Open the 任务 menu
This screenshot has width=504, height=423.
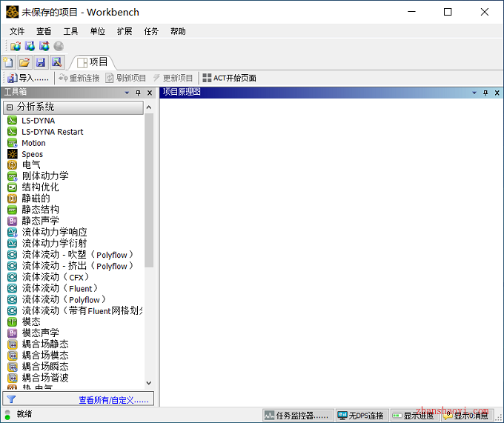point(151,31)
